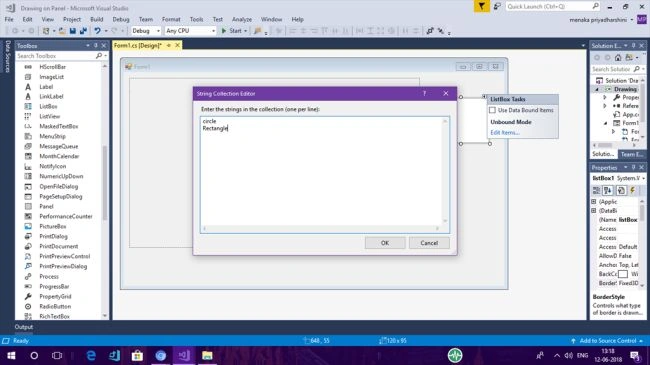Select MaskedTextBox in the Toolbox
650x365 pixels.
tap(58, 127)
